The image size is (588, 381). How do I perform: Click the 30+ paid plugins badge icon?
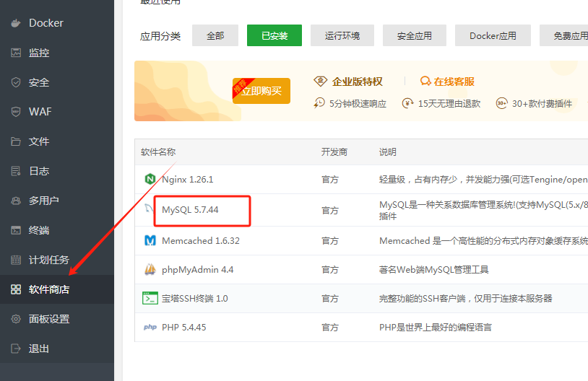tap(502, 103)
